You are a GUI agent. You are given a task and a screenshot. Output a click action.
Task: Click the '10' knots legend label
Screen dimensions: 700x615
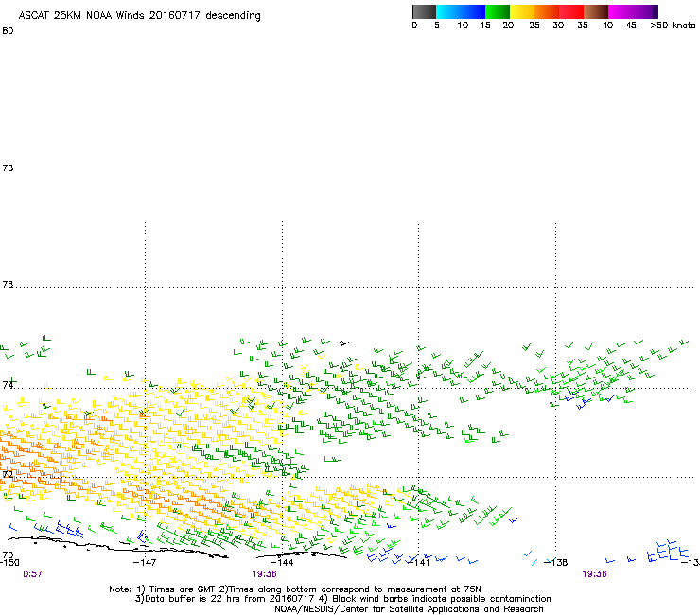click(x=463, y=26)
